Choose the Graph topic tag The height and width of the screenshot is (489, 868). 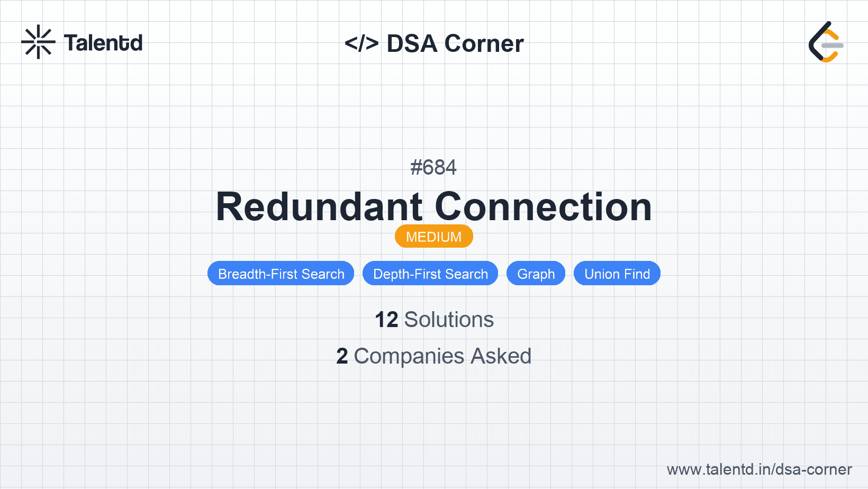click(536, 274)
